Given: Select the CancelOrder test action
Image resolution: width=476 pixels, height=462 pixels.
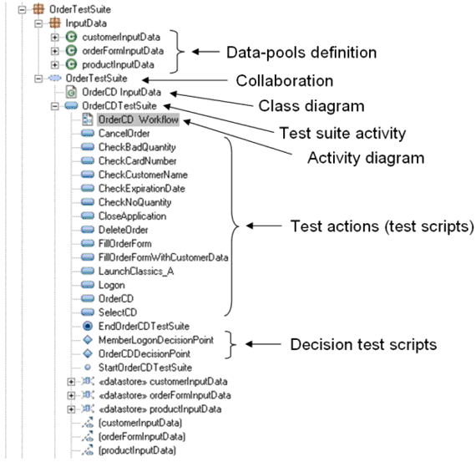Looking at the screenshot, I should (124, 134).
